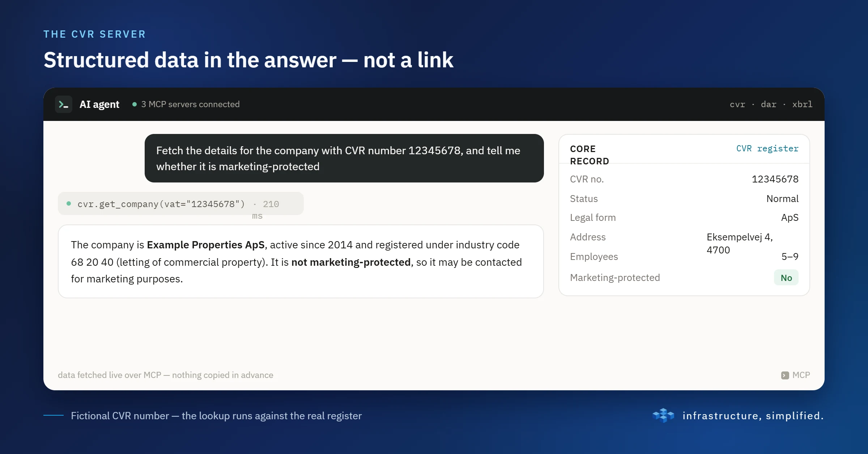Image resolution: width=868 pixels, height=454 pixels.
Task: Click the 'Structured data in the answer' headline
Action: 248,60
